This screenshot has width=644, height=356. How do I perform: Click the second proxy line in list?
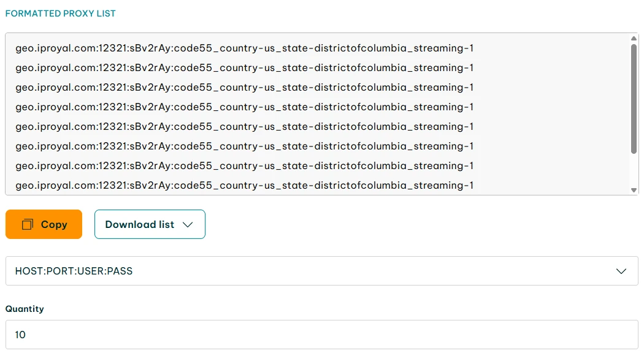coord(244,68)
